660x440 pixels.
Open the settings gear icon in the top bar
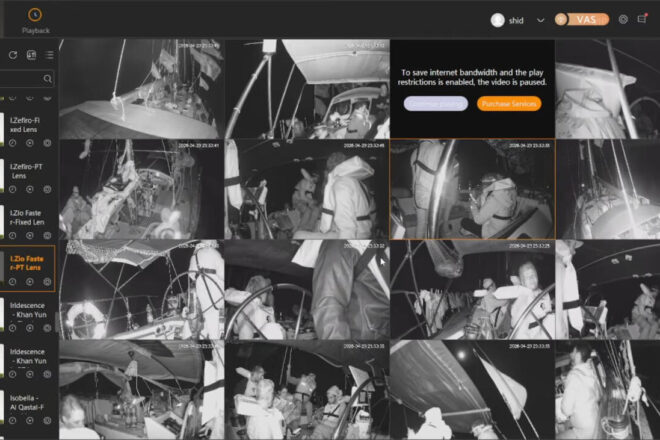623,19
